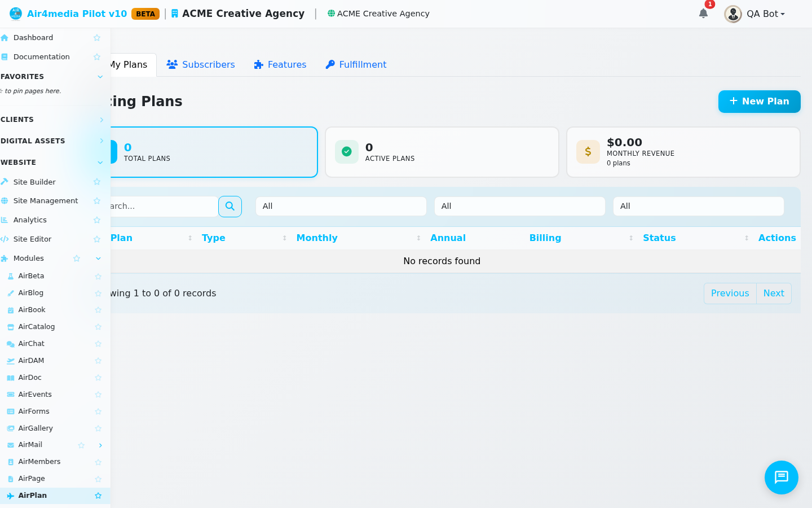The width and height of the screenshot is (812, 508).
Task: Click the search magnifier button
Action: coord(230,207)
